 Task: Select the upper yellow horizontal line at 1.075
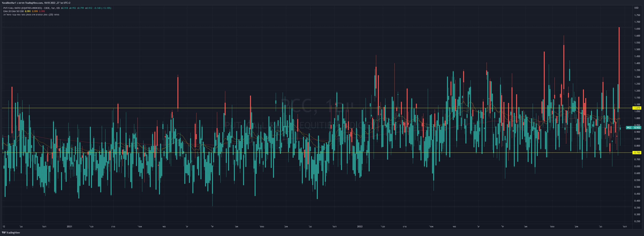(x=317, y=108)
